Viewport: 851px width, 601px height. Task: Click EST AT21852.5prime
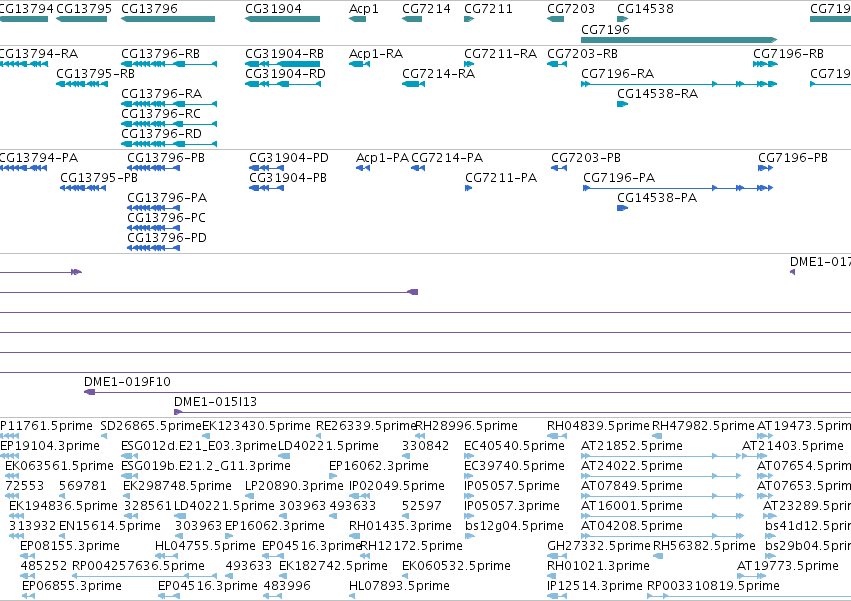pyautogui.click(x=662, y=456)
